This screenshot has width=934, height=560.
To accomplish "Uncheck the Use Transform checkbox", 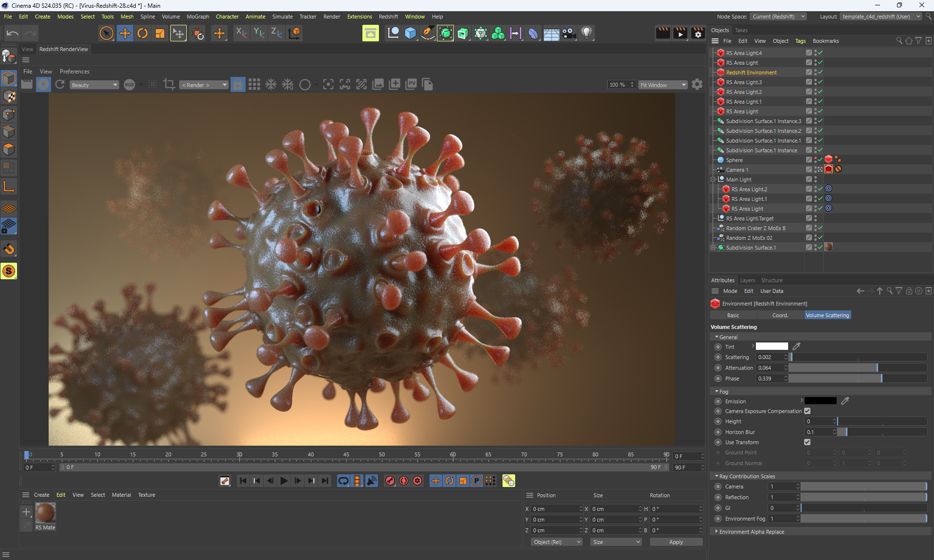I will pos(808,442).
